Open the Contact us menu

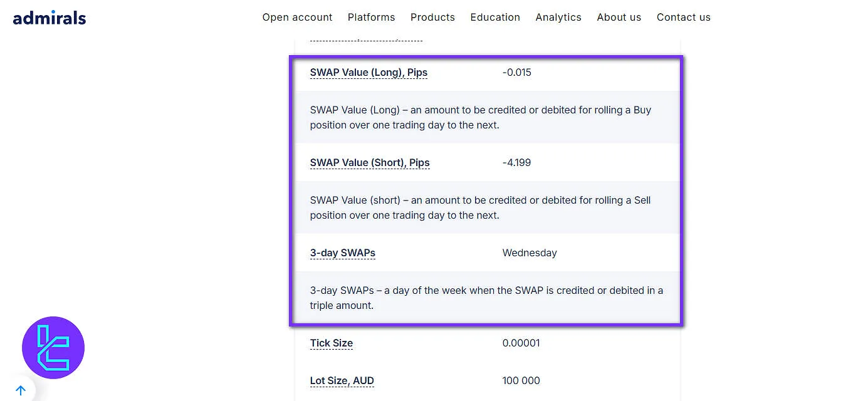click(683, 17)
